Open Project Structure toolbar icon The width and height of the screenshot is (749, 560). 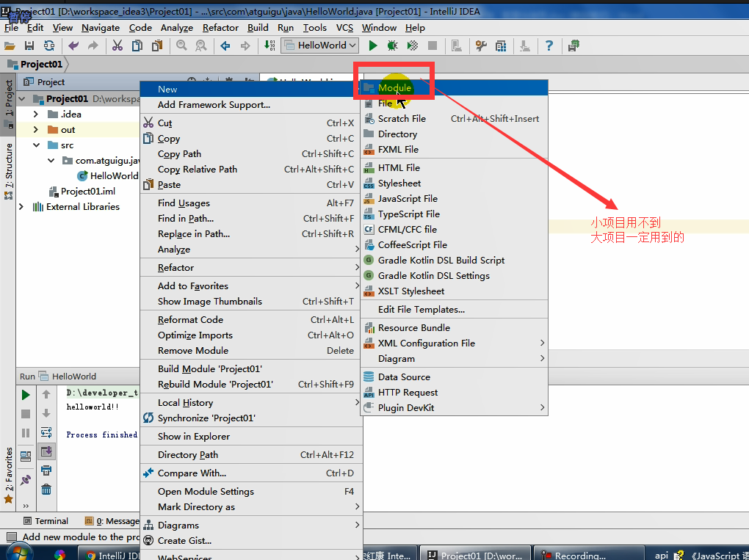pyautogui.click(x=501, y=46)
